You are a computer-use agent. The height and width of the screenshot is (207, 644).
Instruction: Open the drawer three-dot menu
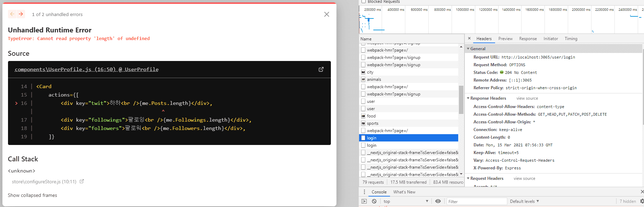click(x=364, y=192)
